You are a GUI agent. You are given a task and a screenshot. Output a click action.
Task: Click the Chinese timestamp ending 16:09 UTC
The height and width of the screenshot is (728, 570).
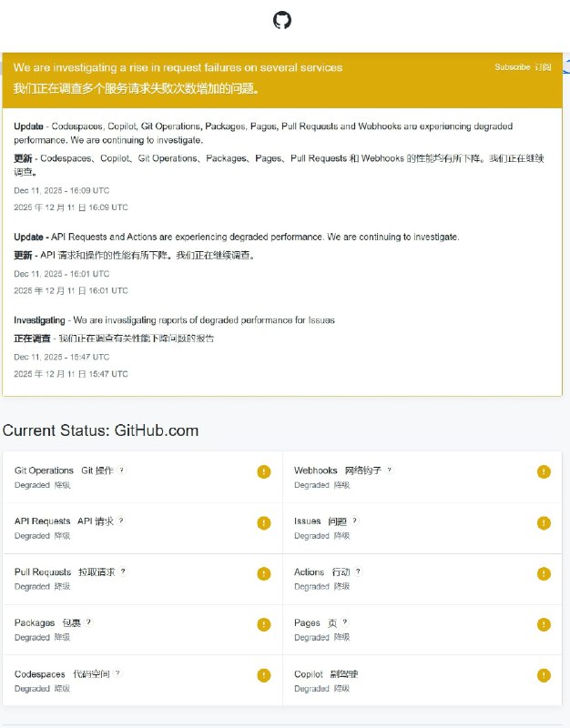pyautogui.click(x=71, y=207)
